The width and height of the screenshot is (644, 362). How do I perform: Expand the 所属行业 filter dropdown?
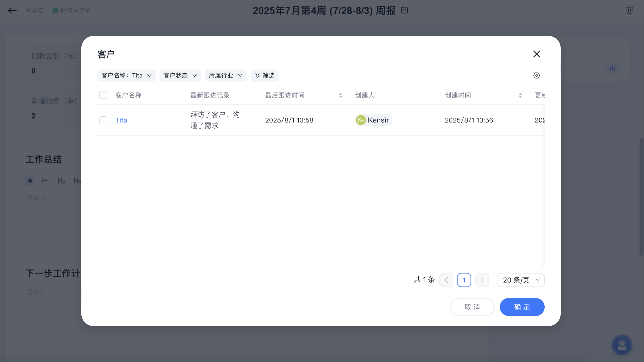(x=225, y=75)
